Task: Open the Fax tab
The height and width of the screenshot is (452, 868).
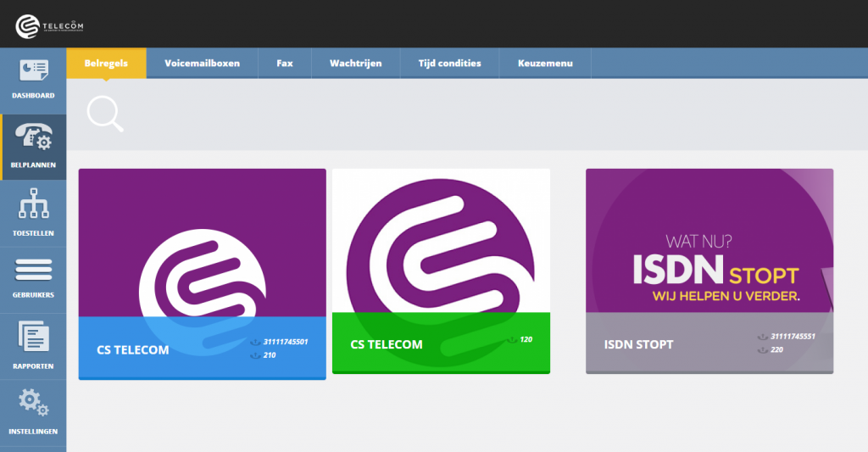Action: [x=285, y=63]
